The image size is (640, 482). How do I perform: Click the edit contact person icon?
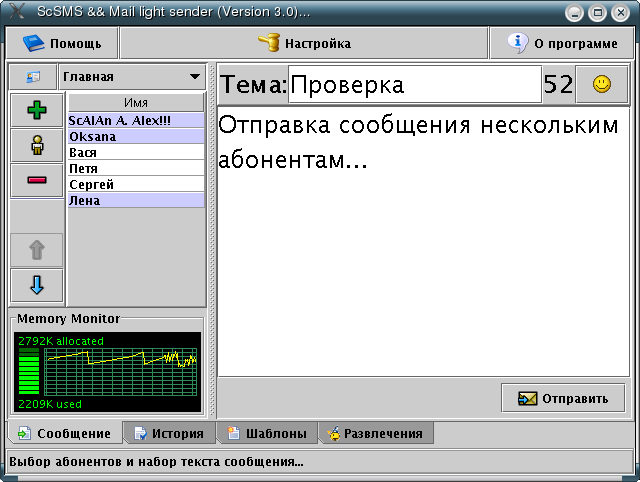pos(37,145)
